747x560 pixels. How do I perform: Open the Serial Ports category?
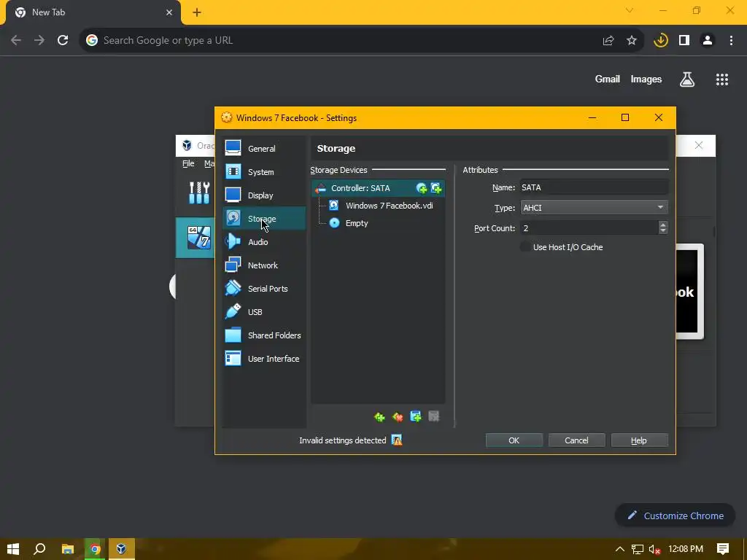tap(264, 289)
